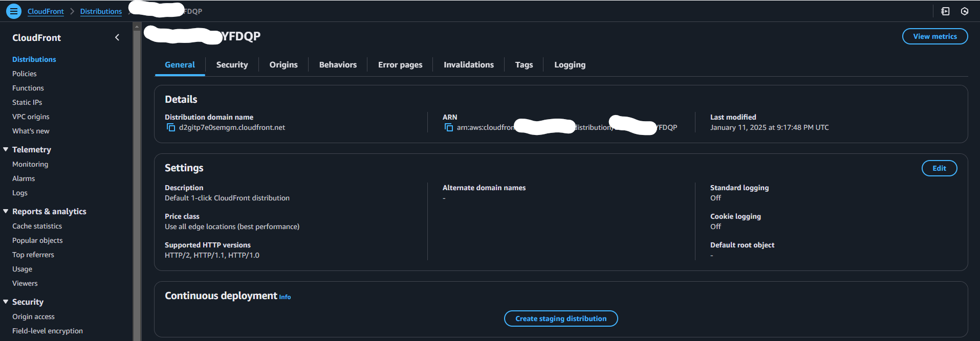Open Usage report
The image size is (980, 341).
click(x=22, y=269)
